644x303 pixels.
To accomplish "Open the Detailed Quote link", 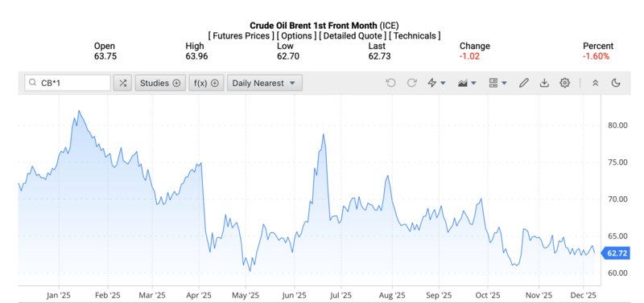I will pyautogui.click(x=353, y=35).
